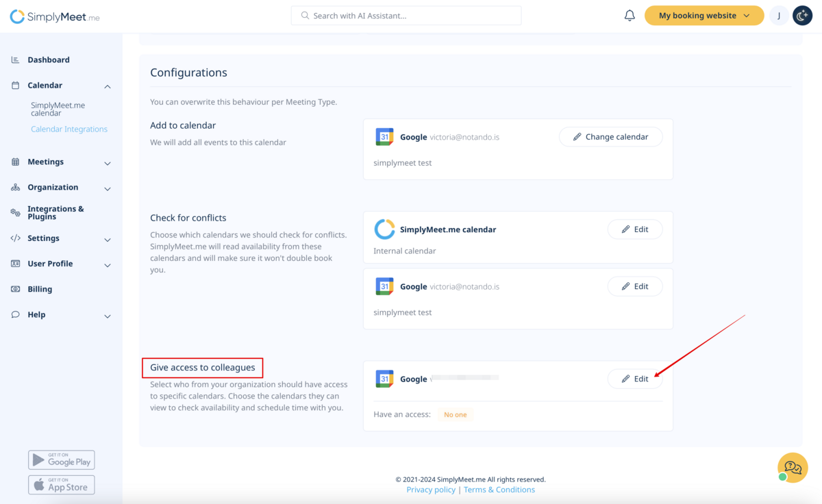Focus the Search with AI Assistant field
This screenshot has height=504, width=822.
pyautogui.click(x=406, y=16)
